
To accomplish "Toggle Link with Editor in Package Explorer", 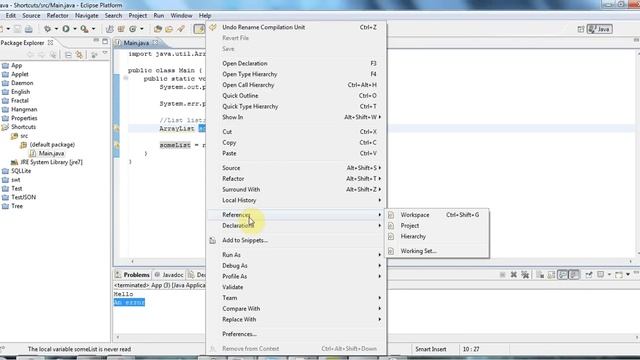I will [x=79, y=55].
